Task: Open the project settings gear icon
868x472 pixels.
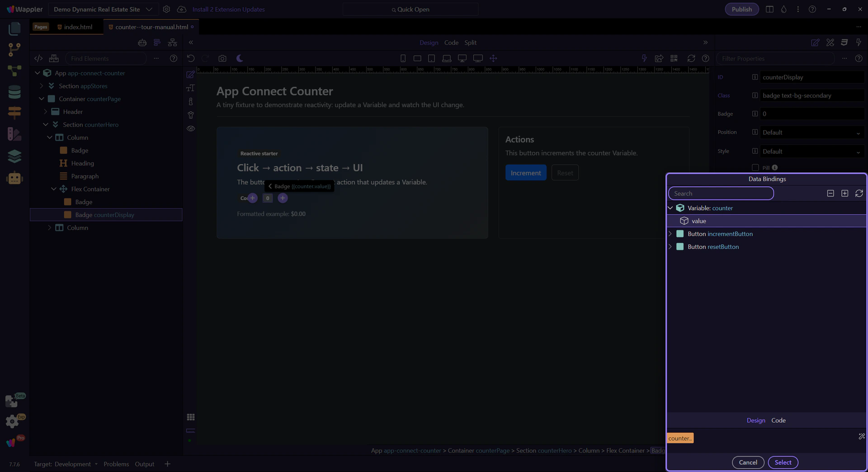Action: [166, 9]
